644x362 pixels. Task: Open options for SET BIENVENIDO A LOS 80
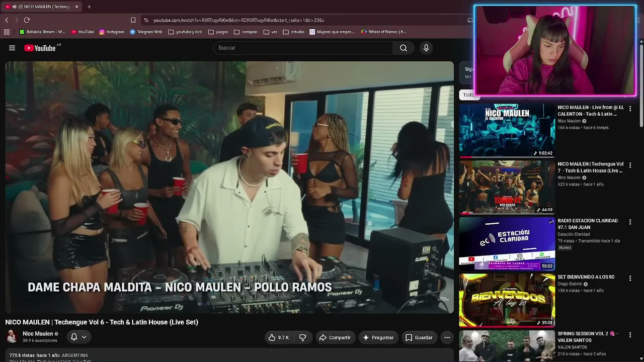point(630,278)
